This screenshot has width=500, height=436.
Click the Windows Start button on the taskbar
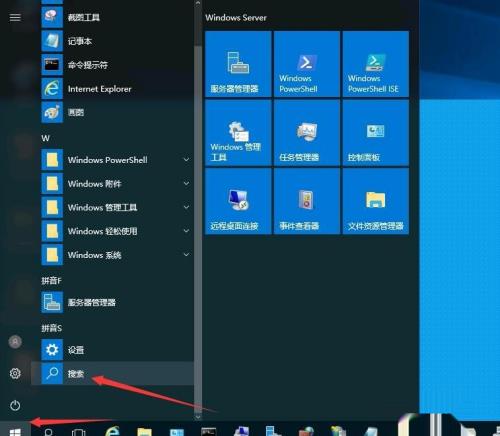click(15, 431)
